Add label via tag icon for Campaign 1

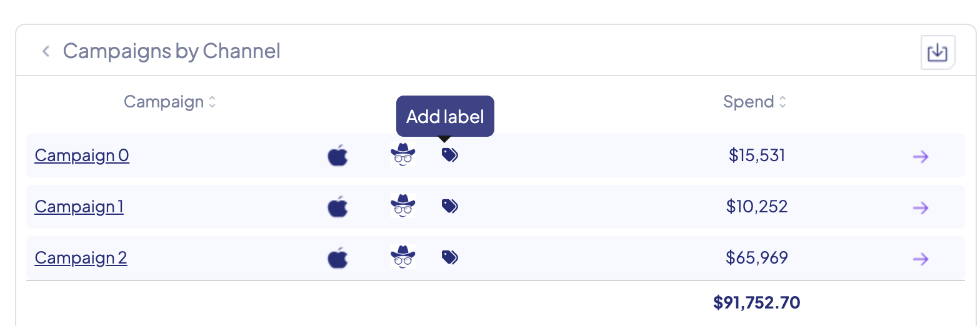tap(450, 206)
